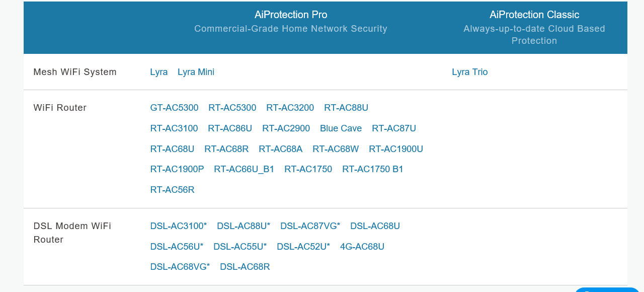This screenshot has height=292, width=644.
Task: Open the DSL-AC87VG* link
Action: pyautogui.click(x=310, y=226)
